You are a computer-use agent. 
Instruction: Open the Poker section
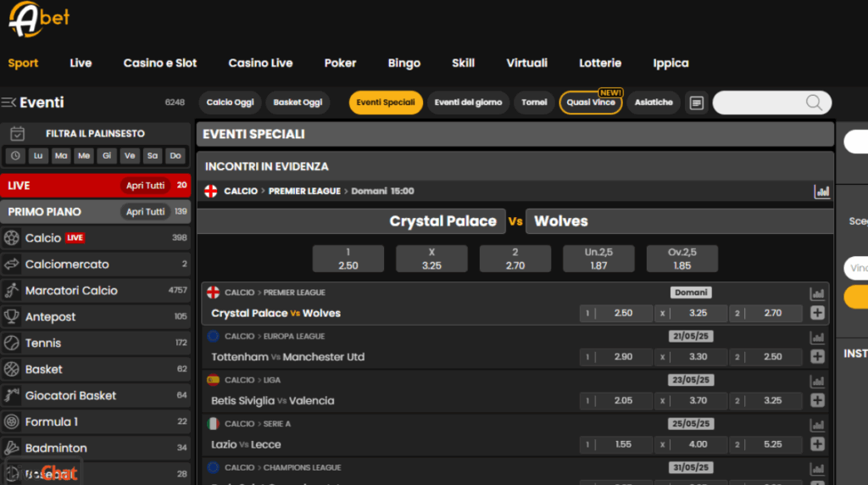pyautogui.click(x=341, y=63)
